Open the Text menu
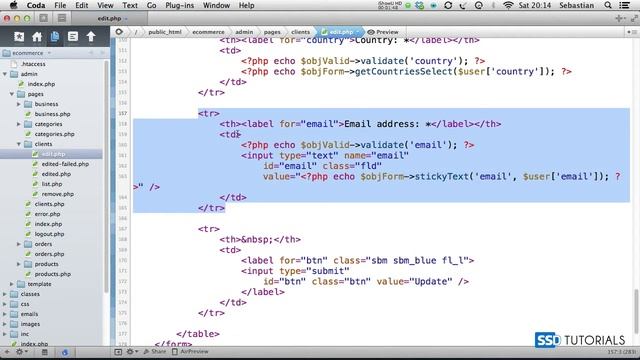The image size is (640, 360). pos(130,5)
